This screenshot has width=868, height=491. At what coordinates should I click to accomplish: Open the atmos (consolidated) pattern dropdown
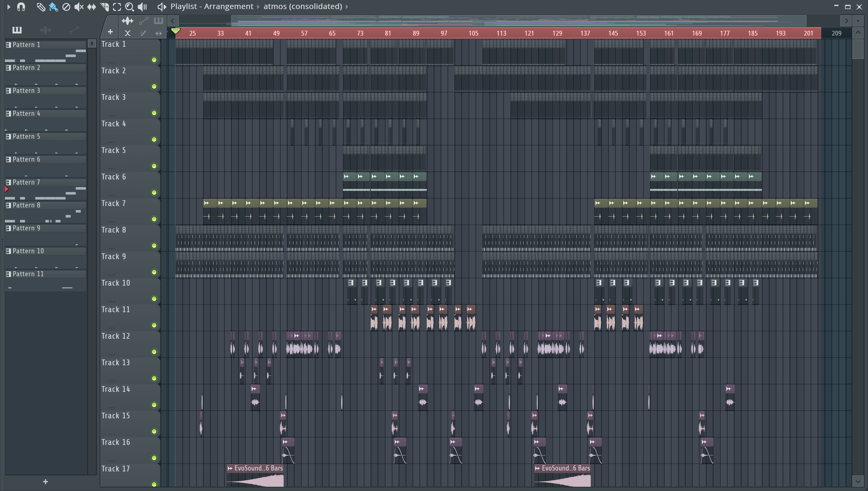[303, 6]
